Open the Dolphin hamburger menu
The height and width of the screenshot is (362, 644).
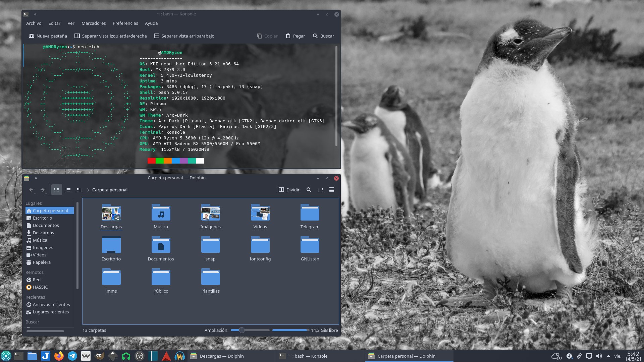coord(331,190)
